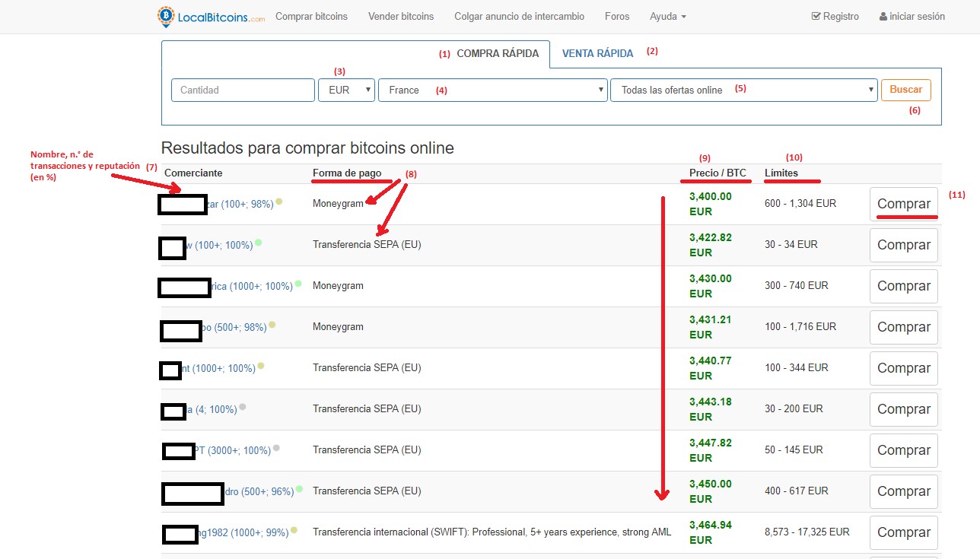Click the Buscar search button

coord(905,90)
